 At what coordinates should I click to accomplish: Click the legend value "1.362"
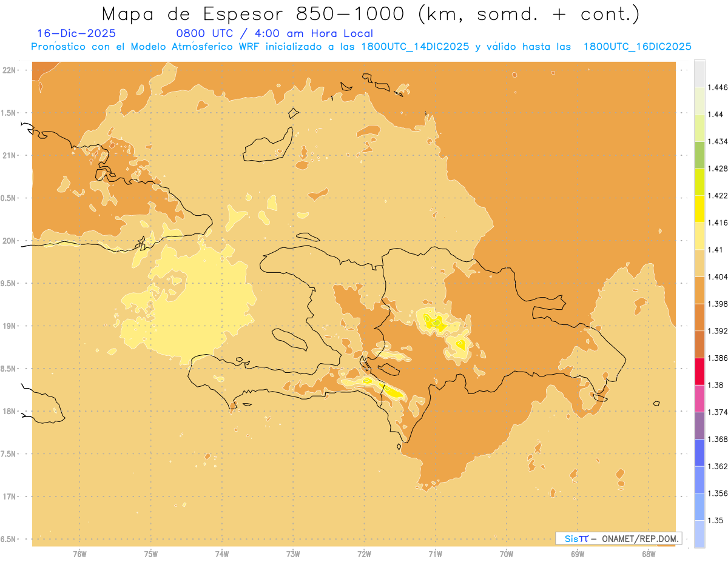(718, 466)
